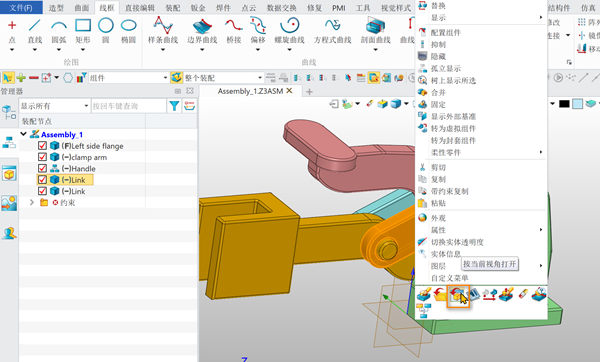The width and height of the screenshot is (600, 362).
Task: Click the black color swatch
Action: point(564,104)
